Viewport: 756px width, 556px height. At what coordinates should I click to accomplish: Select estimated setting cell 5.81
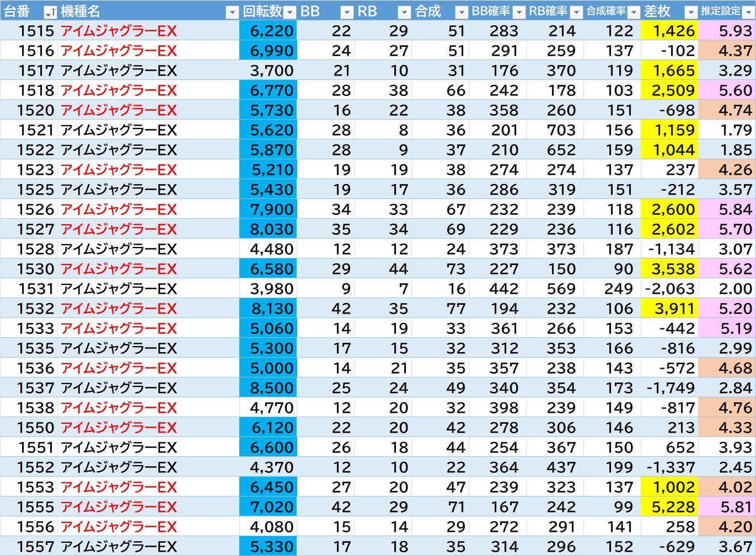pyautogui.click(x=727, y=507)
